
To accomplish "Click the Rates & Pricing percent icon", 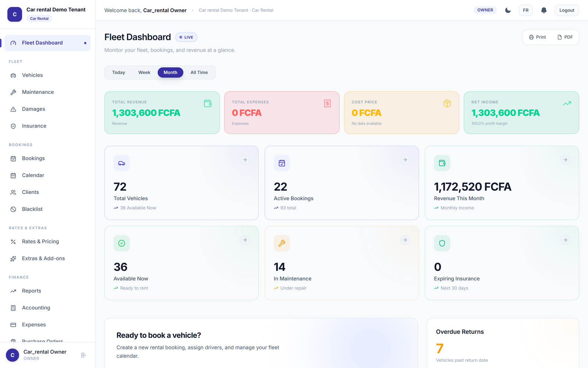I will point(13,242).
